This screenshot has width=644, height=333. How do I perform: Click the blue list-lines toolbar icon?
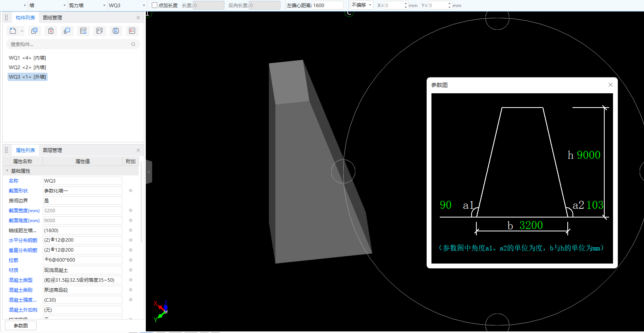pos(116,31)
